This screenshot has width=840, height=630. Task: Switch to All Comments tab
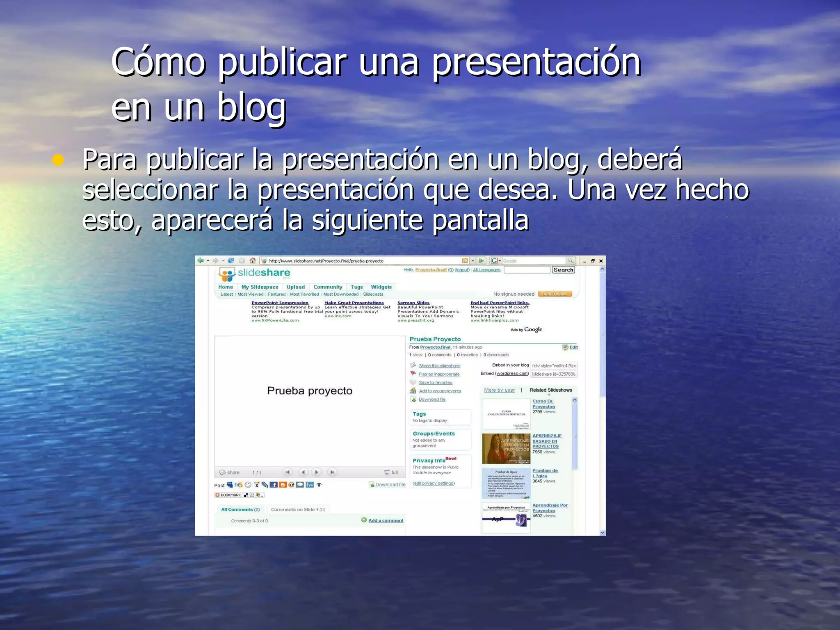(x=241, y=509)
